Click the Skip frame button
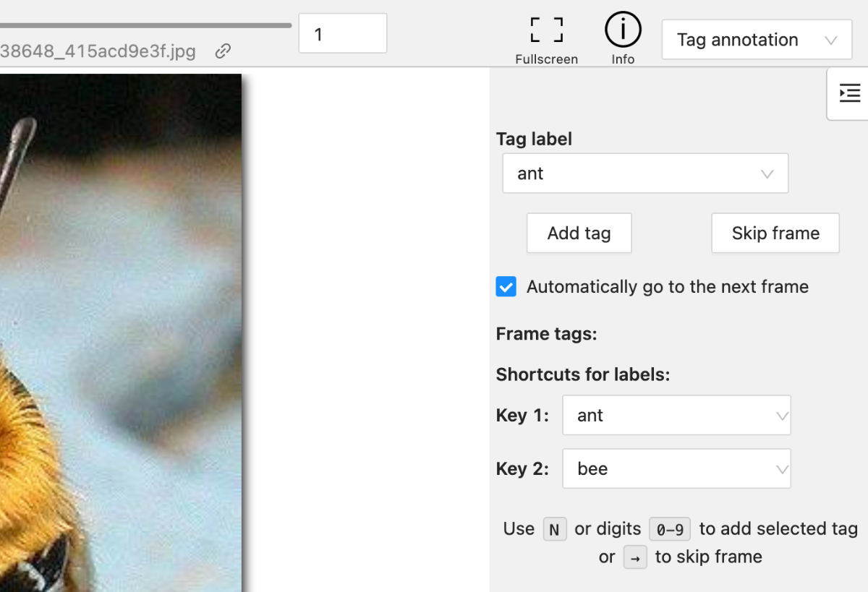The width and height of the screenshot is (868, 592). 775,233
